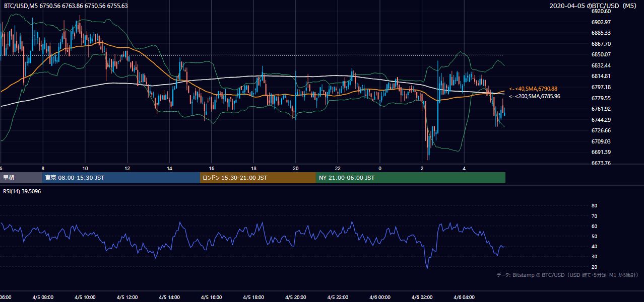Click price axis value 6691.39

[601, 152]
